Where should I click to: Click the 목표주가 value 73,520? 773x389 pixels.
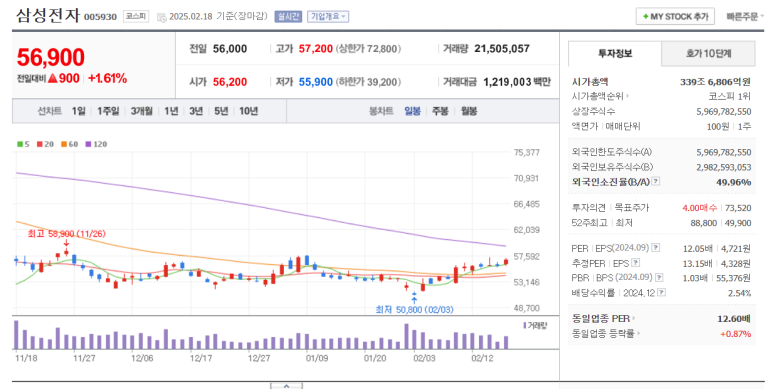point(738,208)
